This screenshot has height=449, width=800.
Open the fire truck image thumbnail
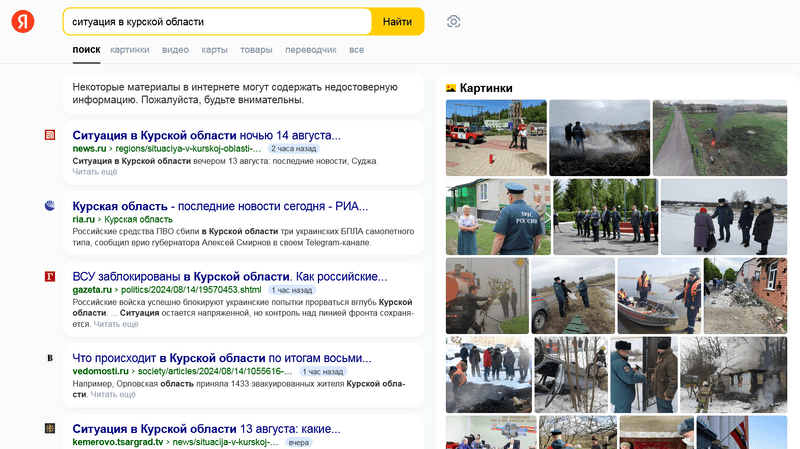pos(495,137)
